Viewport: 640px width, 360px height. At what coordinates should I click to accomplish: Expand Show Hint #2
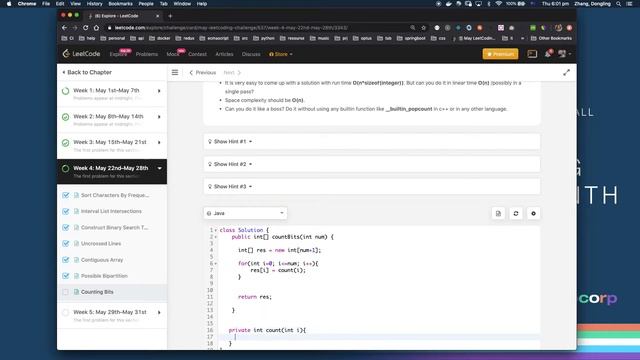tap(371, 164)
